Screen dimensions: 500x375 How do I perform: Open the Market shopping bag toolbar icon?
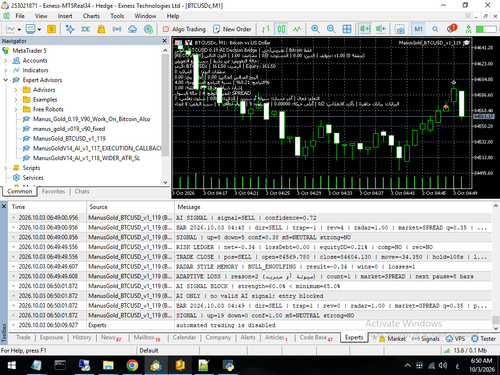tap(101, 29)
